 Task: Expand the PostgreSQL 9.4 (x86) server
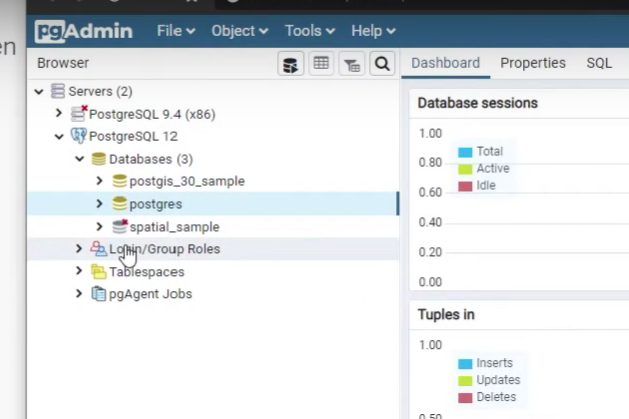[59, 113]
